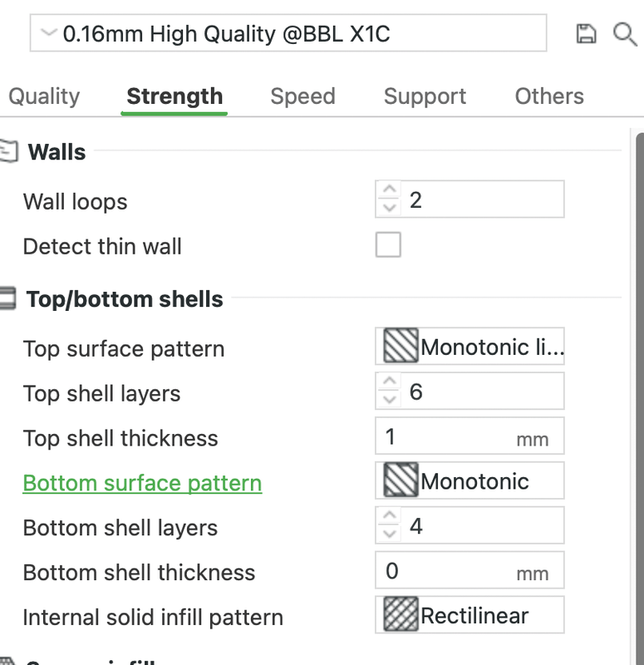
Task: Switch to the Speed tab
Action: 302,96
